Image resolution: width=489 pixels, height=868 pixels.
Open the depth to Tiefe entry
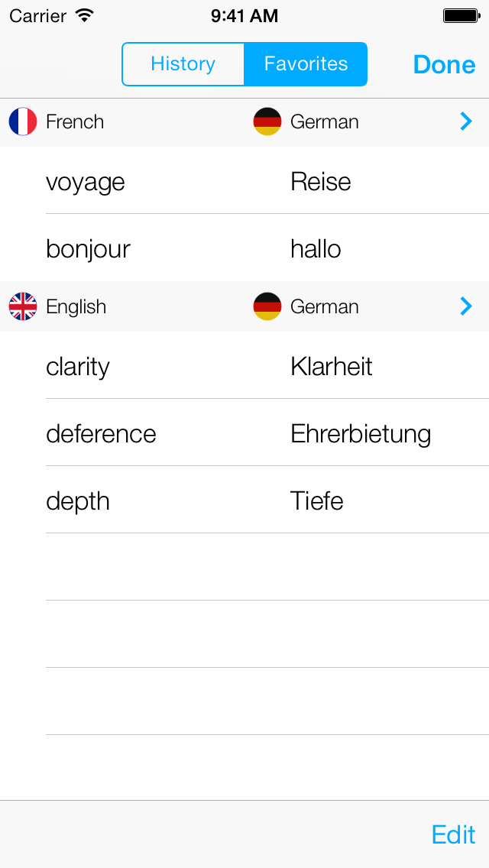244,500
